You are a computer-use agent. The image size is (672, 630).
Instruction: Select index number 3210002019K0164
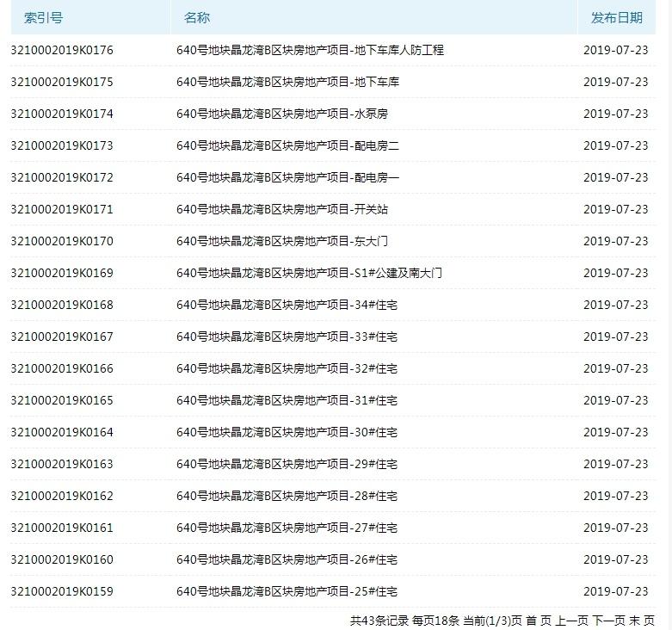[x=62, y=432]
